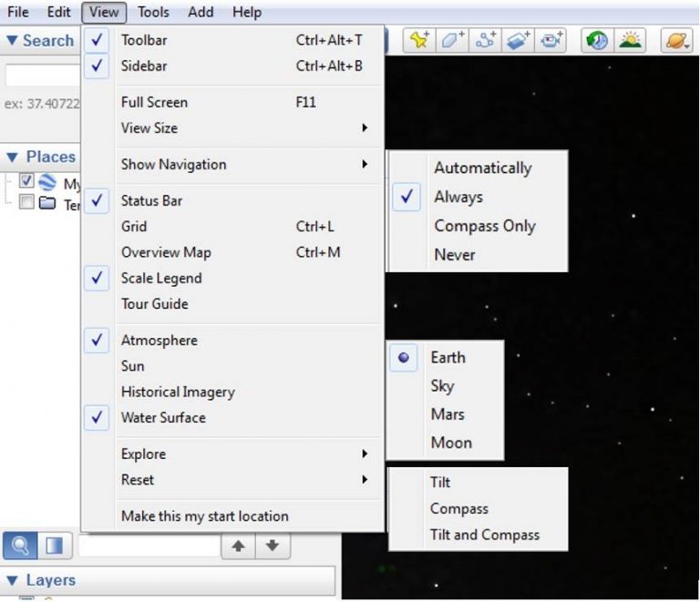Click the magnifier search panel button
The height and width of the screenshot is (602, 700).
tap(20, 546)
